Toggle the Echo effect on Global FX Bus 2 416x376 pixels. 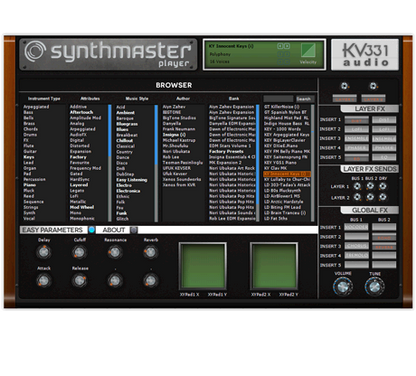(384, 237)
